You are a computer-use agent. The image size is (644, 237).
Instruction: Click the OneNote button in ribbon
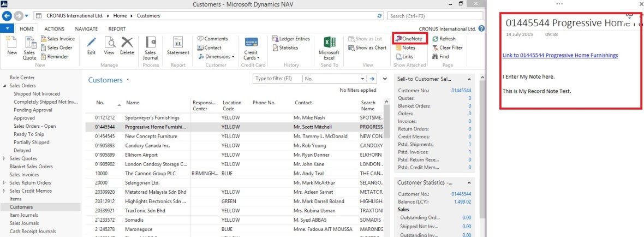click(410, 39)
